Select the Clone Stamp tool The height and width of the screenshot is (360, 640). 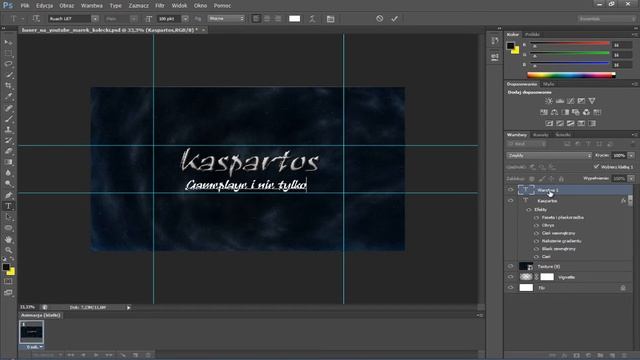pos(8,130)
